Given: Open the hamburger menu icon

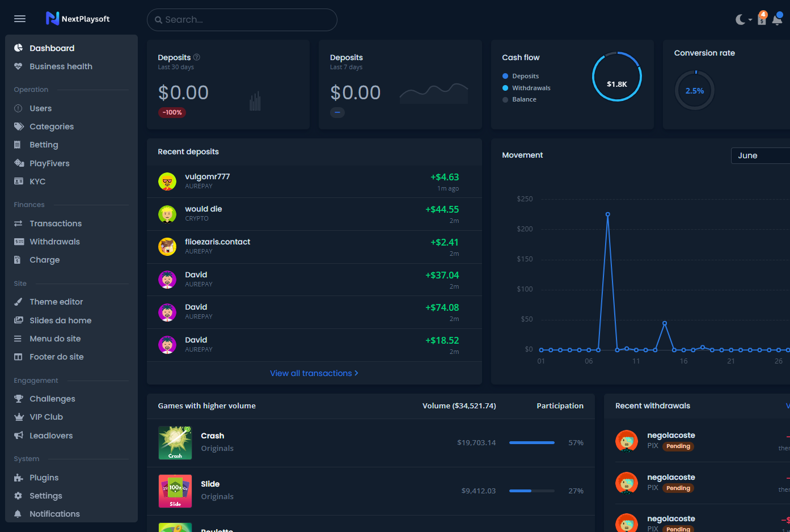Looking at the screenshot, I should 20,19.
